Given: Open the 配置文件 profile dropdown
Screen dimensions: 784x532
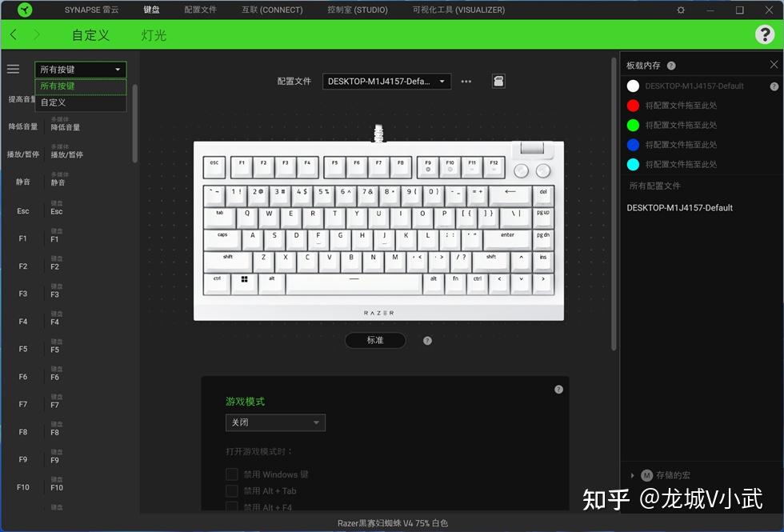Looking at the screenshot, I should [386, 81].
